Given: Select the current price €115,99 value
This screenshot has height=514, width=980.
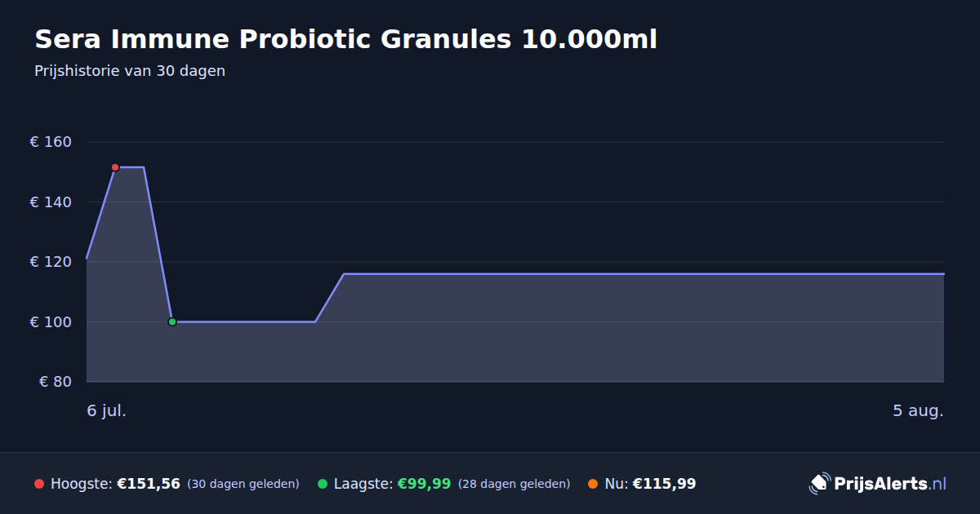Looking at the screenshot, I should pos(664,484).
